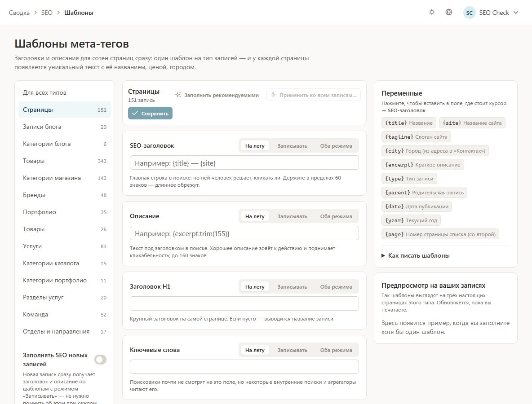Image resolution: width=532 pixels, height=404 pixels.
Task: Click the SC avatar in the header
Action: click(x=469, y=13)
